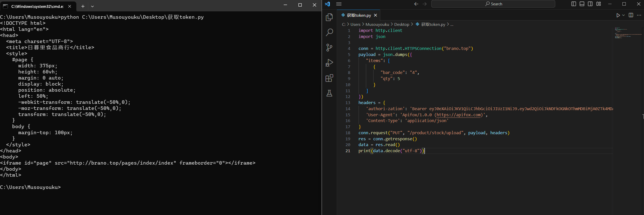Viewport: 644px width, 215px height.
Task: Open VS Code hamburger application menu
Action: coord(339,4)
